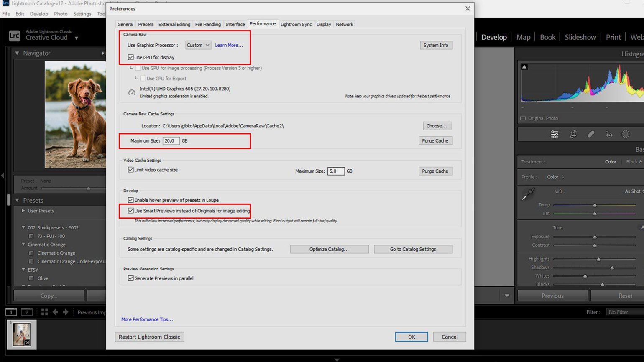Open the Map module
This screenshot has height=362, width=644.
[x=523, y=37]
